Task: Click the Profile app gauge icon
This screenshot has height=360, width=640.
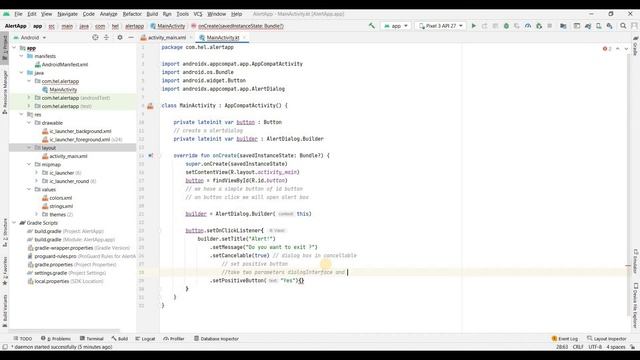Action: [528, 26]
